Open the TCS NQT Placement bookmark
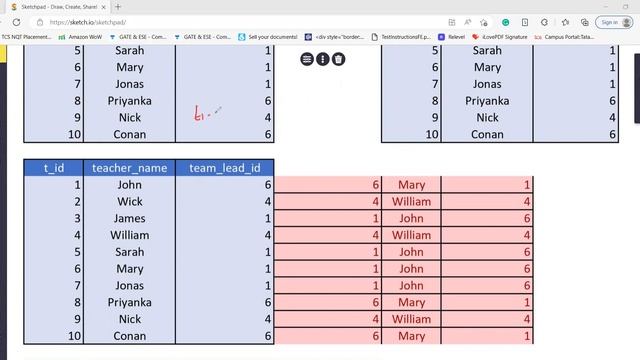The width and height of the screenshot is (640, 360). tap(26, 37)
